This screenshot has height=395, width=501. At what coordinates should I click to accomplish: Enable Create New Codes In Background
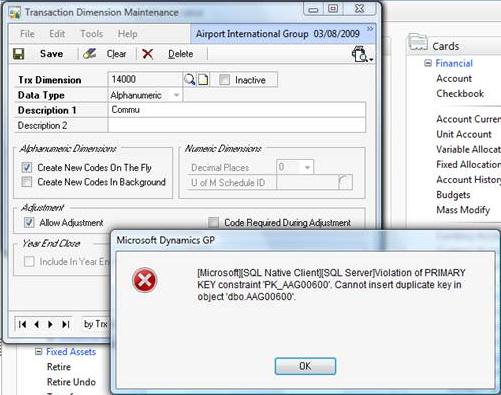[27, 182]
